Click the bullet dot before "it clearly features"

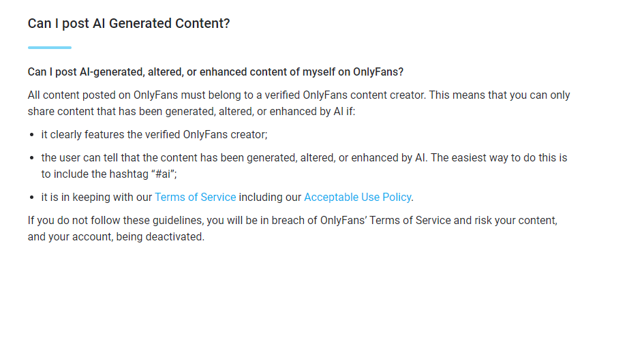(32, 135)
